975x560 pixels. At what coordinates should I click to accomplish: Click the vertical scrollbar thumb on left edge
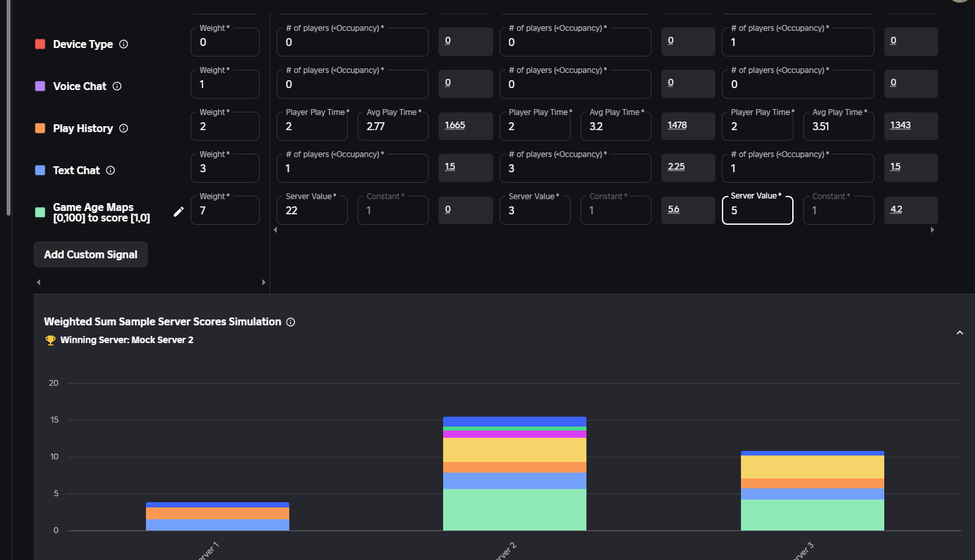(8, 108)
